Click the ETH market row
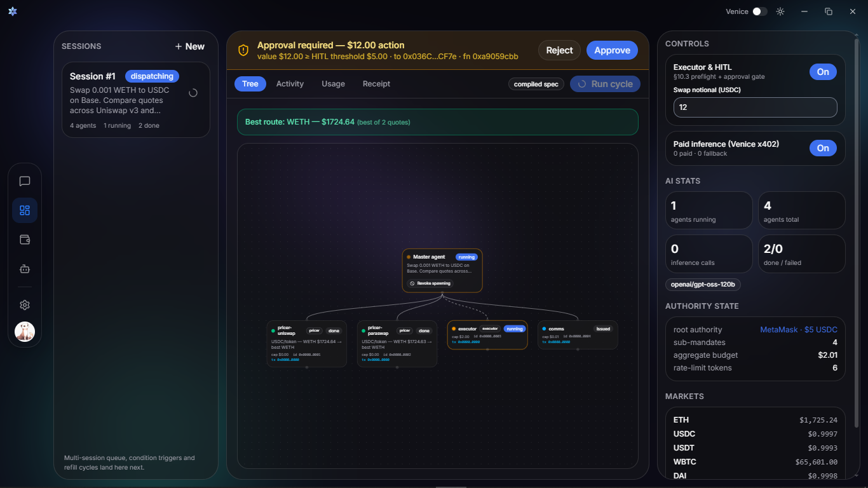 [756, 420]
